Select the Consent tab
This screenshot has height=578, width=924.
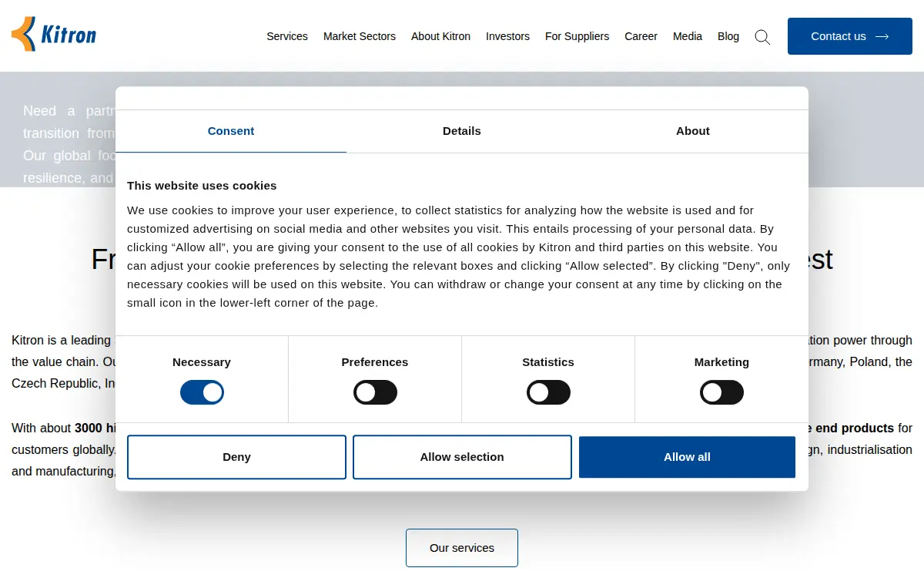[231, 131]
